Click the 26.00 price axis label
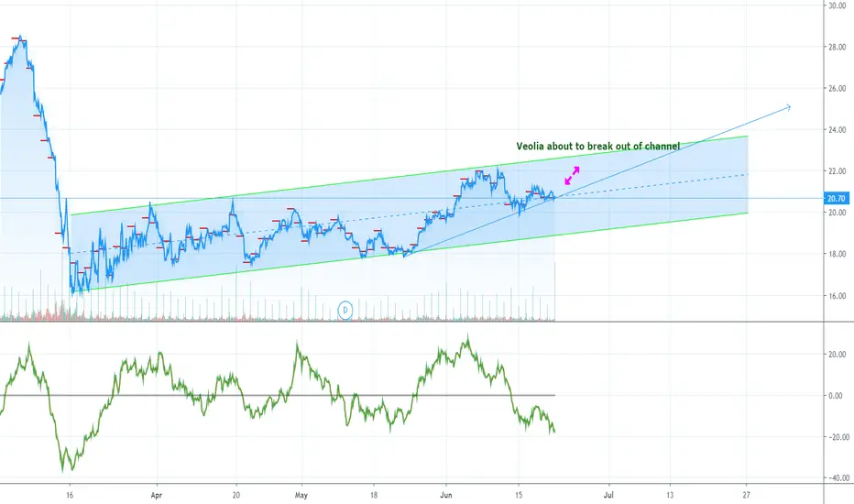This screenshot has width=854, height=504. click(838, 88)
